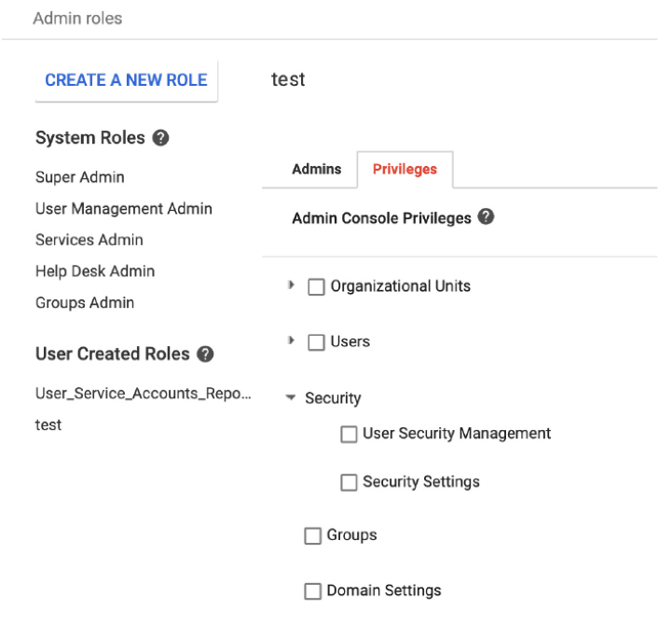Select the User_Service_Accounts_Repo role

point(143,394)
